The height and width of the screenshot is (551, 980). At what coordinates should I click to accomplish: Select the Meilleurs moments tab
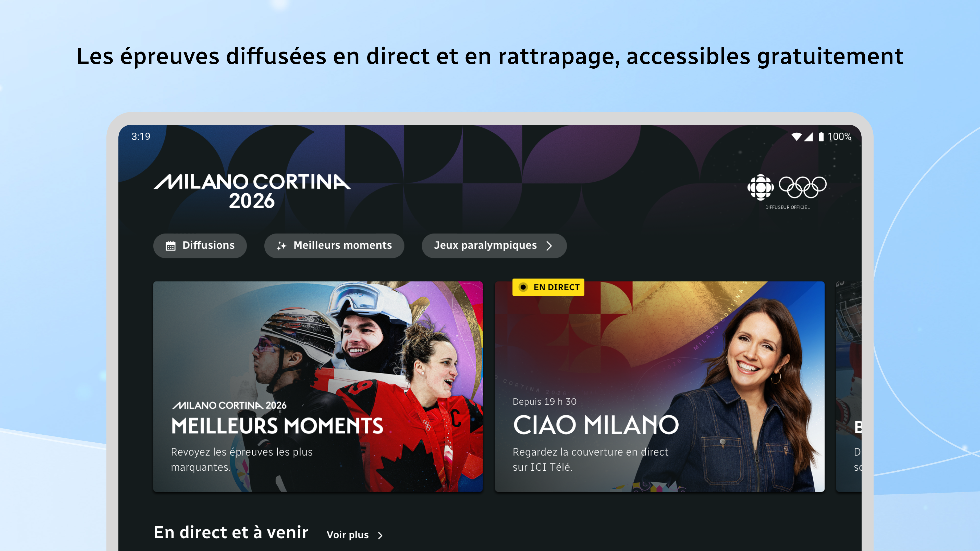click(334, 246)
